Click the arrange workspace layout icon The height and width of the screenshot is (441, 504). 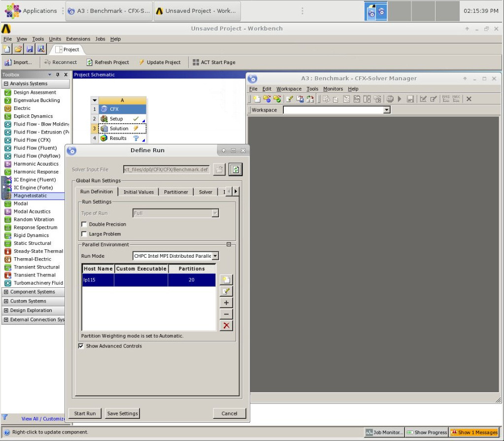[x=367, y=99]
